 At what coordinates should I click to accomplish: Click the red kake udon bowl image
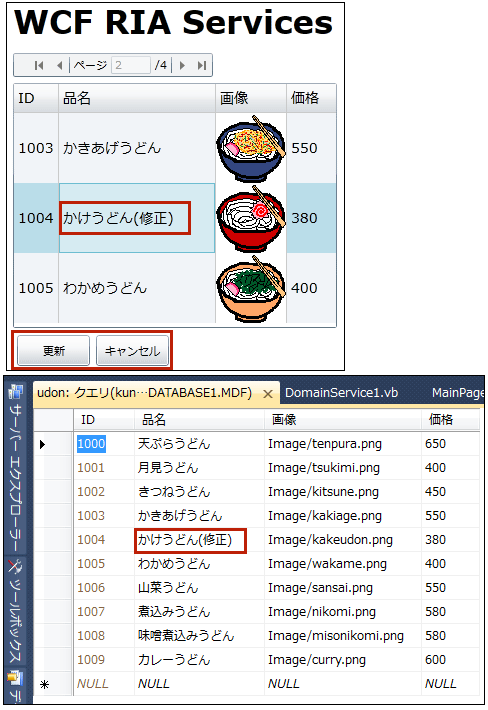pos(251,218)
